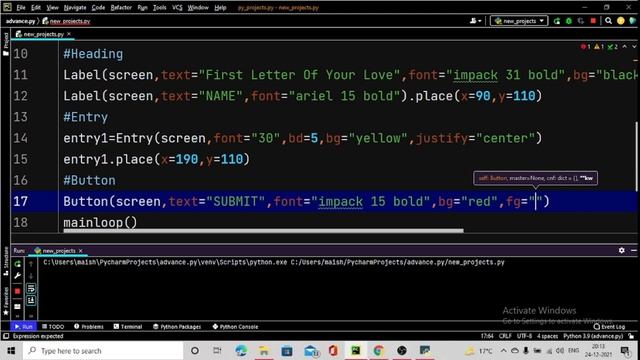Open the Python Console tool window
The height and width of the screenshot is (360, 640).
tap(235, 327)
